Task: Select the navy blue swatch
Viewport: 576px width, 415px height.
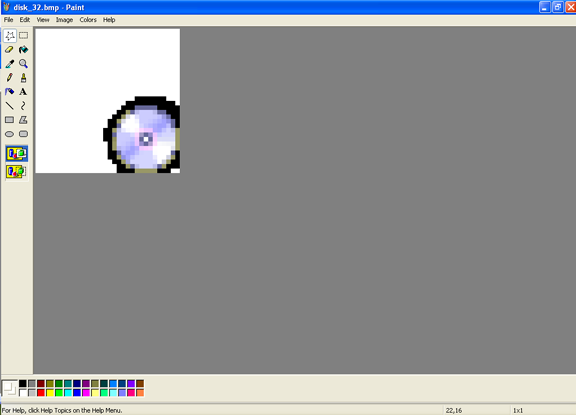Action: tap(77, 384)
